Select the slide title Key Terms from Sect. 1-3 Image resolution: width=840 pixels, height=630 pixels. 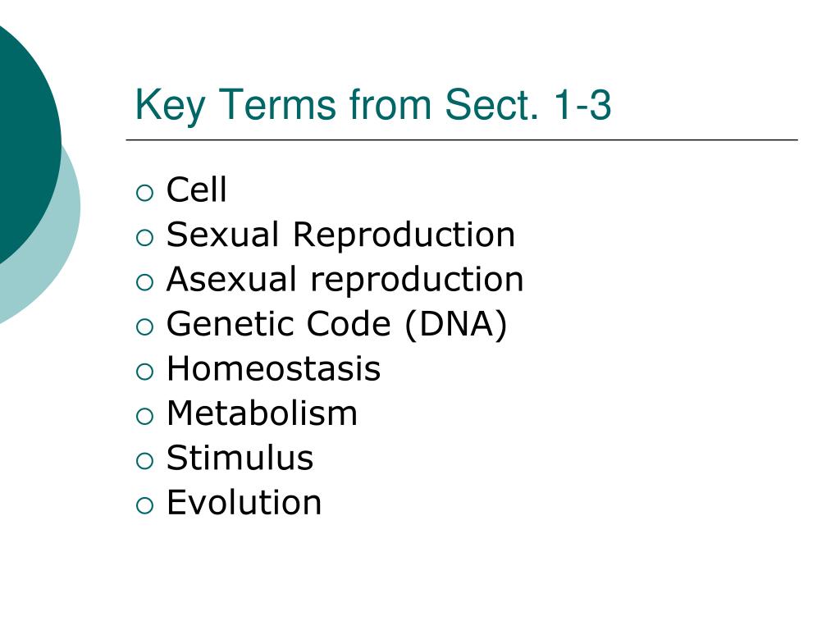[x=373, y=104]
